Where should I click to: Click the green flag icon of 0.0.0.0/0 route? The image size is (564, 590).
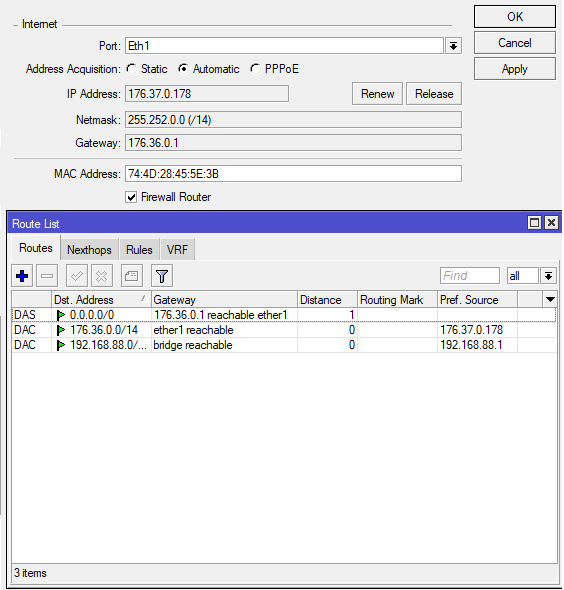pos(60,315)
